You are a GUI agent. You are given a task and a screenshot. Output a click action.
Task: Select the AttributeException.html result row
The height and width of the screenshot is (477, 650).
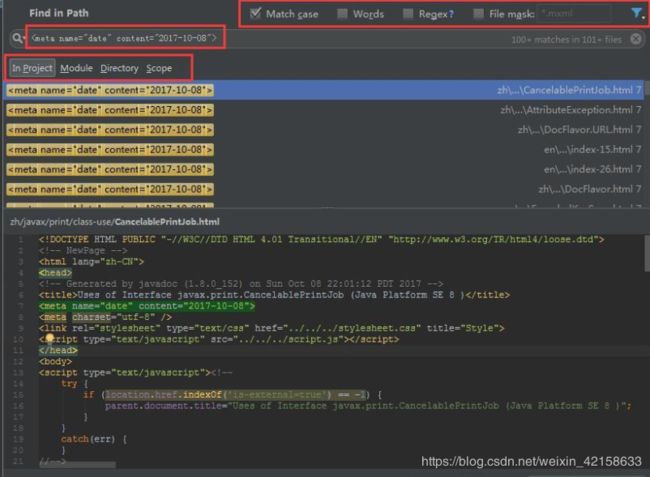324,110
